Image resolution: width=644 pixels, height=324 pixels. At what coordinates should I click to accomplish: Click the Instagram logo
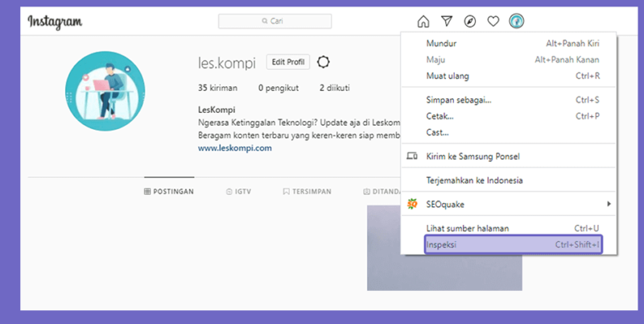coord(55,22)
